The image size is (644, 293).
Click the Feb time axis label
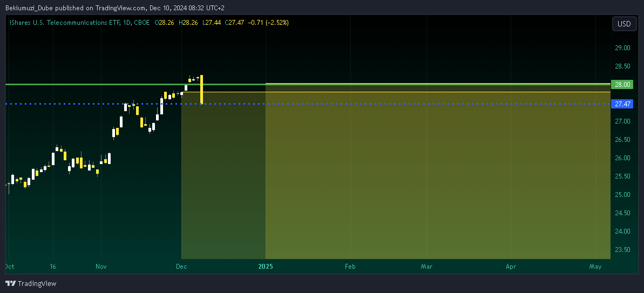click(x=350, y=267)
